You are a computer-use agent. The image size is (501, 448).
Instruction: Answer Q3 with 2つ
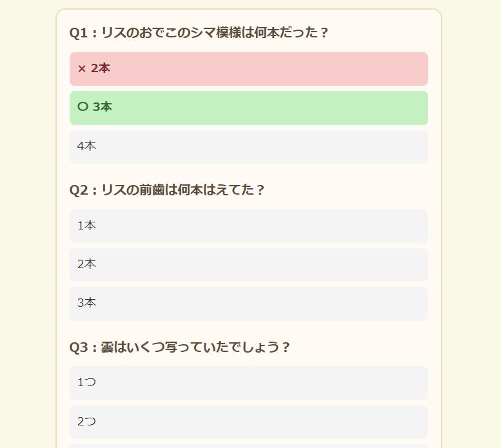coord(249,422)
